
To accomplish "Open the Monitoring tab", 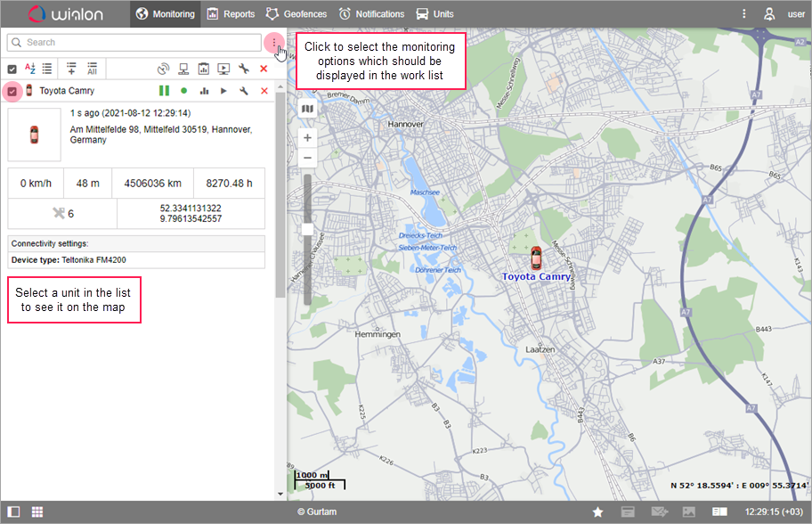I will 166,14.
